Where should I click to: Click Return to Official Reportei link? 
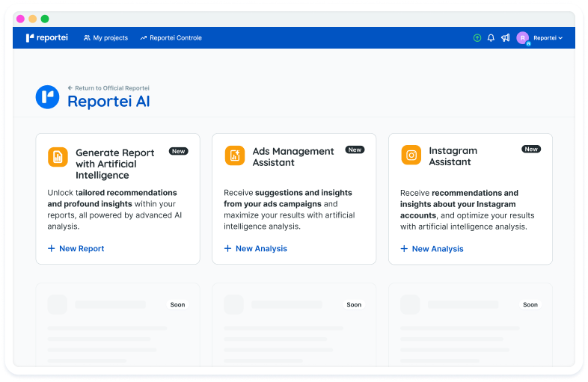(x=108, y=88)
